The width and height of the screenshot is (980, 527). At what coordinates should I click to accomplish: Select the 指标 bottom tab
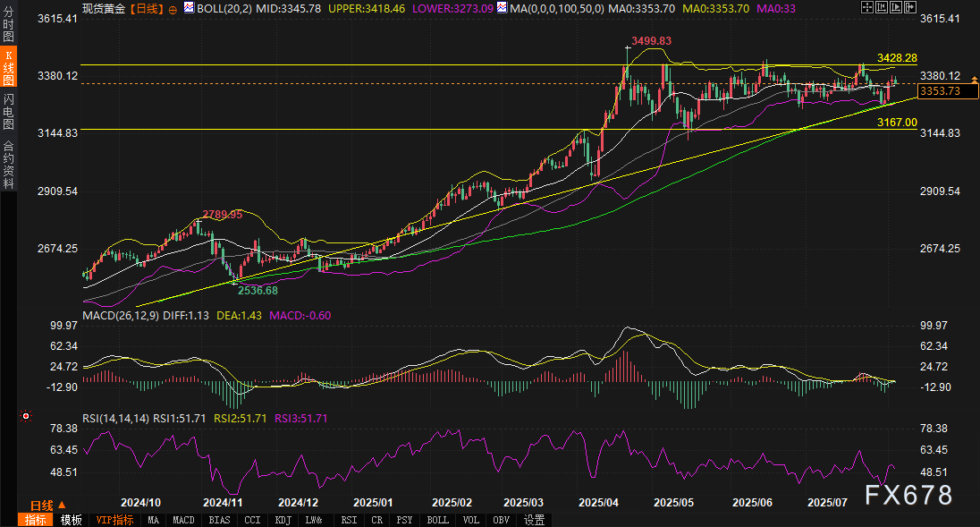(36, 520)
